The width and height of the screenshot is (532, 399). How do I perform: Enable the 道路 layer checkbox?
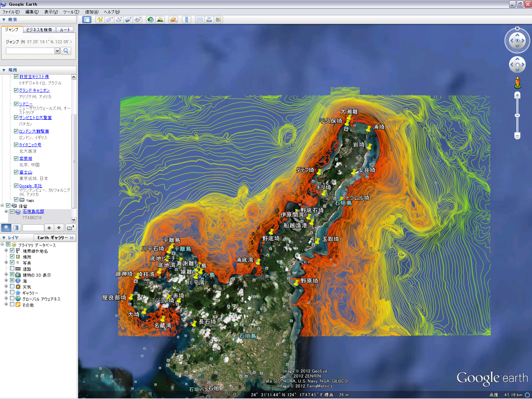tap(12, 269)
